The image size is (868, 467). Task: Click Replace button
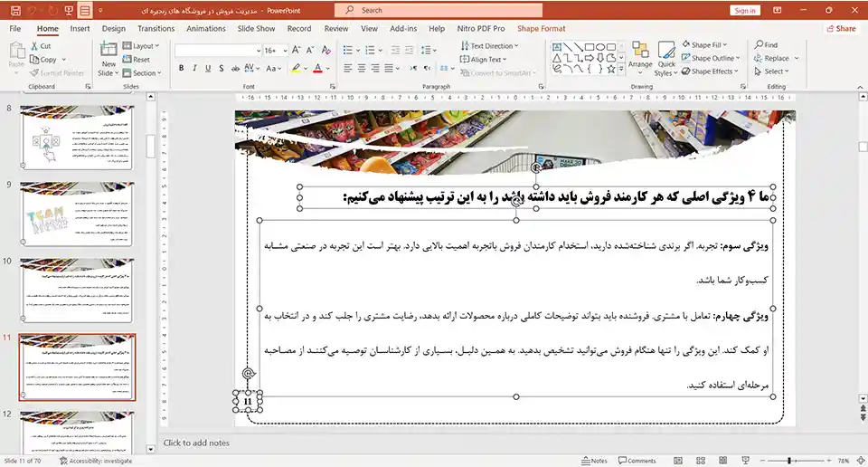(771, 58)
